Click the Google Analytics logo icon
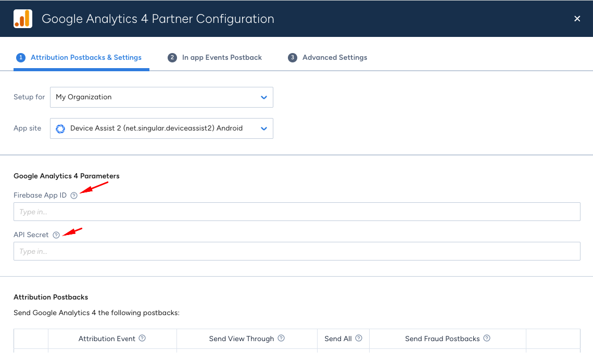 (x=23, y=19)
